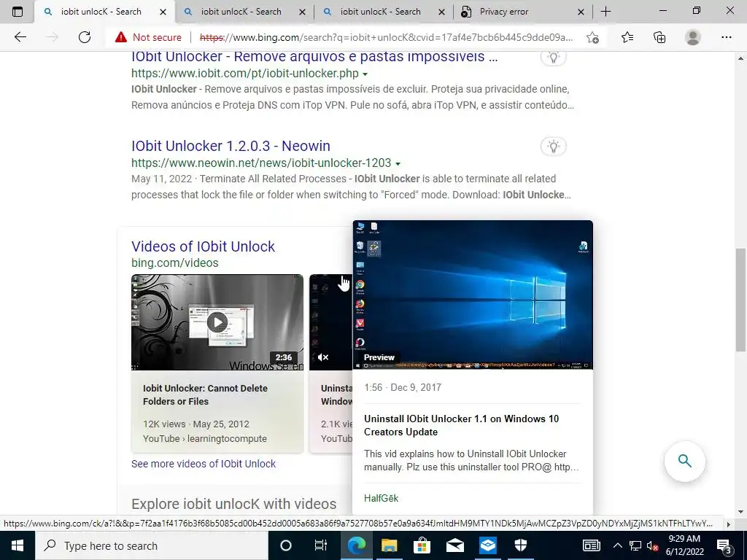Click the Windows 10 video preview image
This screenshot has height=560, width=747.
point(473,295)
